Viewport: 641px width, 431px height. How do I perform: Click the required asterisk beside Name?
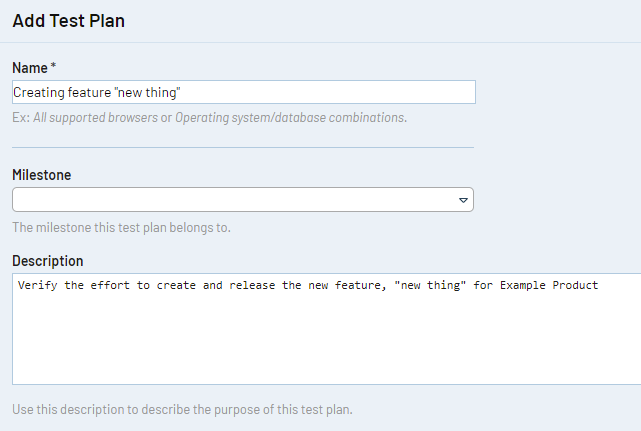click(53, 67)
